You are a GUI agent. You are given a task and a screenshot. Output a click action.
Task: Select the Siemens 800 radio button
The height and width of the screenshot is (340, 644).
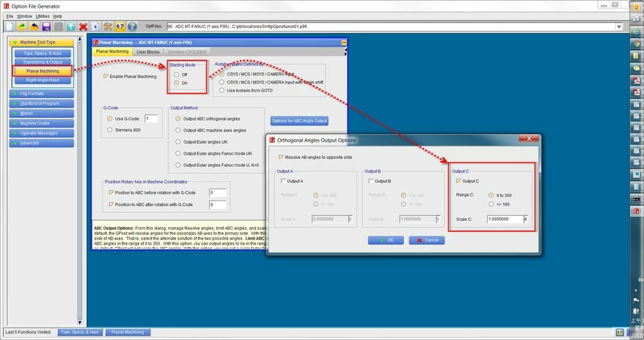pos(110,129)
